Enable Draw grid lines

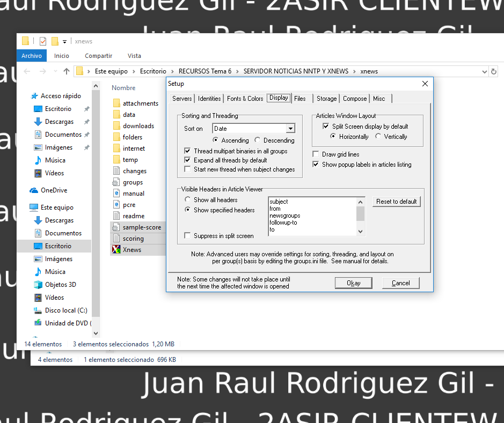(316, 154)
